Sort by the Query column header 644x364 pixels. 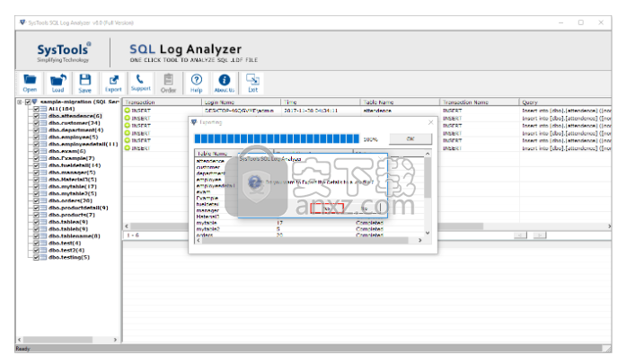pyautogui.click(x=565, y=102)
